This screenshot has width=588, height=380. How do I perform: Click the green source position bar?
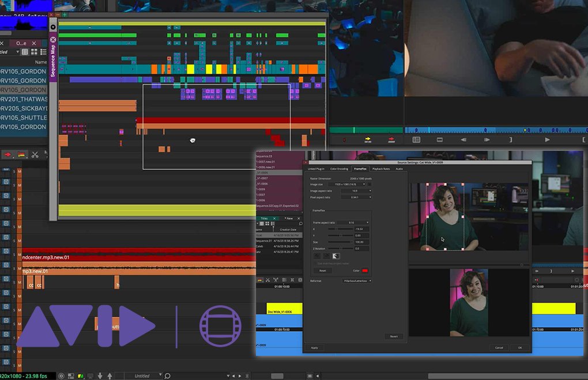point(365,130)
